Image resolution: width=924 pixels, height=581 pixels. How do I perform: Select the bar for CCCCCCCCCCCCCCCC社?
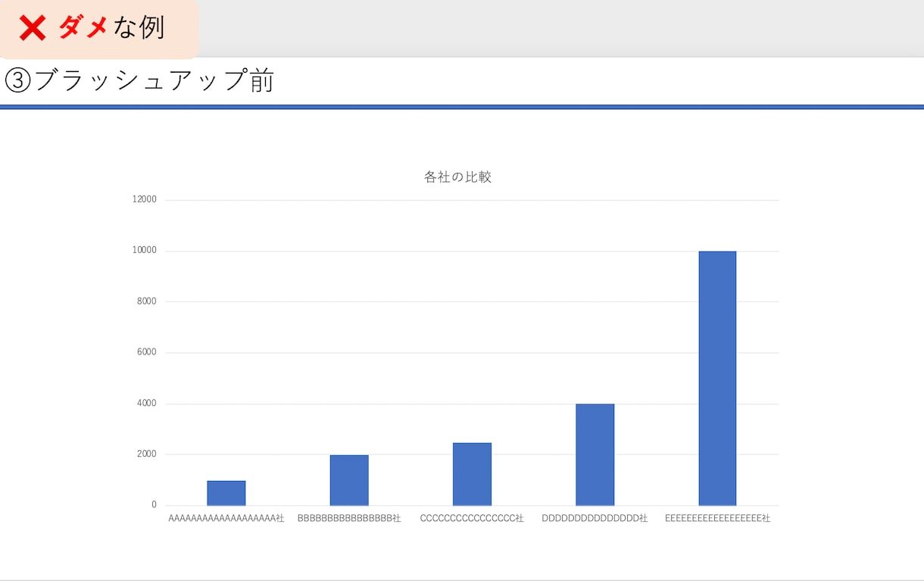(x=472, y=474)
